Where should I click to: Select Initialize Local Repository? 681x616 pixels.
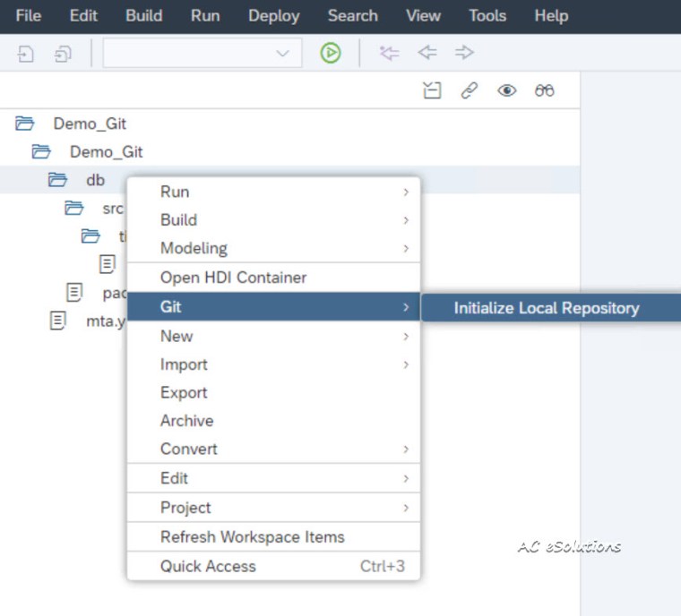546,308
